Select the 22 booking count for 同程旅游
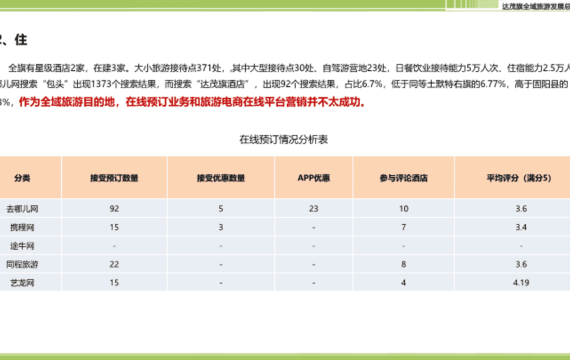Viewport: 570px width, 360px height. click(114, 264)
